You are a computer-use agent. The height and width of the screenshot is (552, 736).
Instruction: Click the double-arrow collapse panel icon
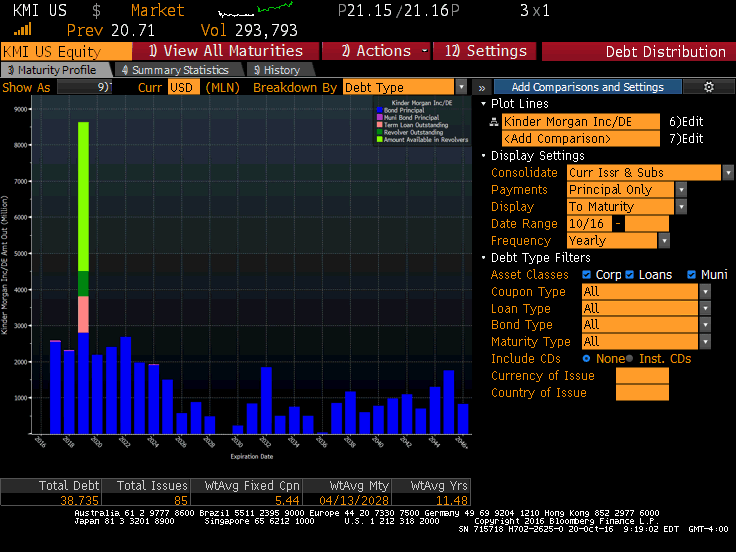pyautogui.click(x=482, y=87)
